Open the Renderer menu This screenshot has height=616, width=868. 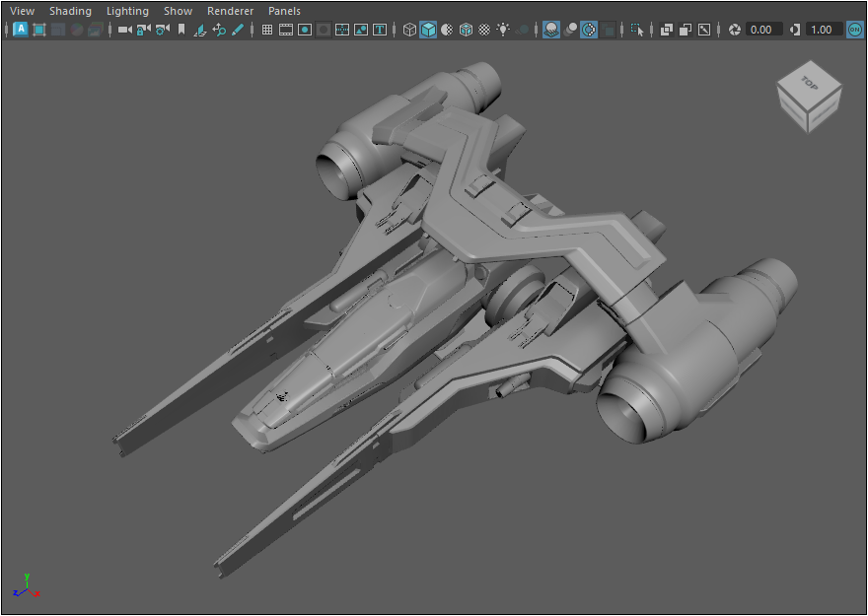pos(230,11)
